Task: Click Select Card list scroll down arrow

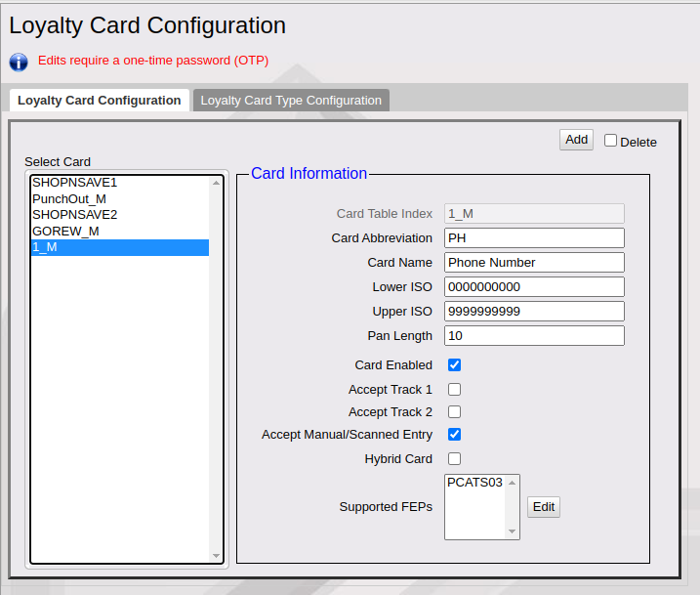Action: (x=217, y=556)
